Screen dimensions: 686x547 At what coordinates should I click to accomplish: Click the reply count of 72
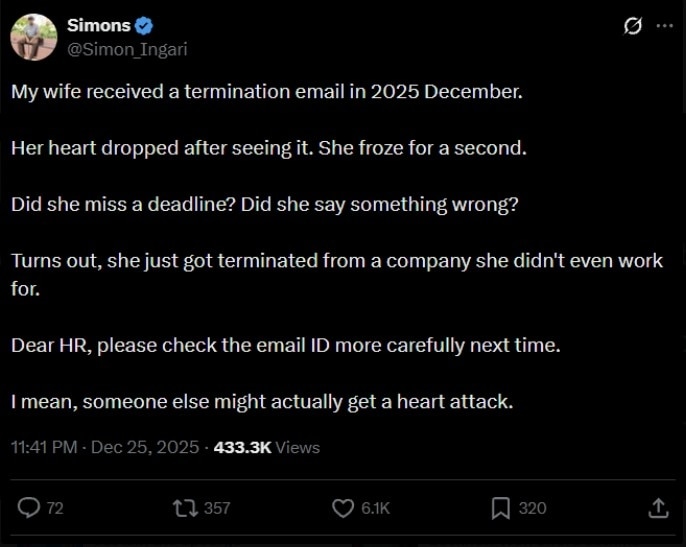point(55,508)
